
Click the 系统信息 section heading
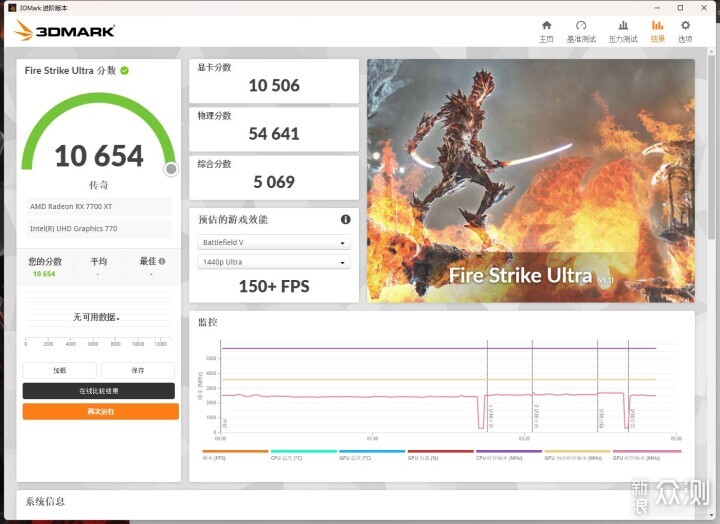point(45,501)
